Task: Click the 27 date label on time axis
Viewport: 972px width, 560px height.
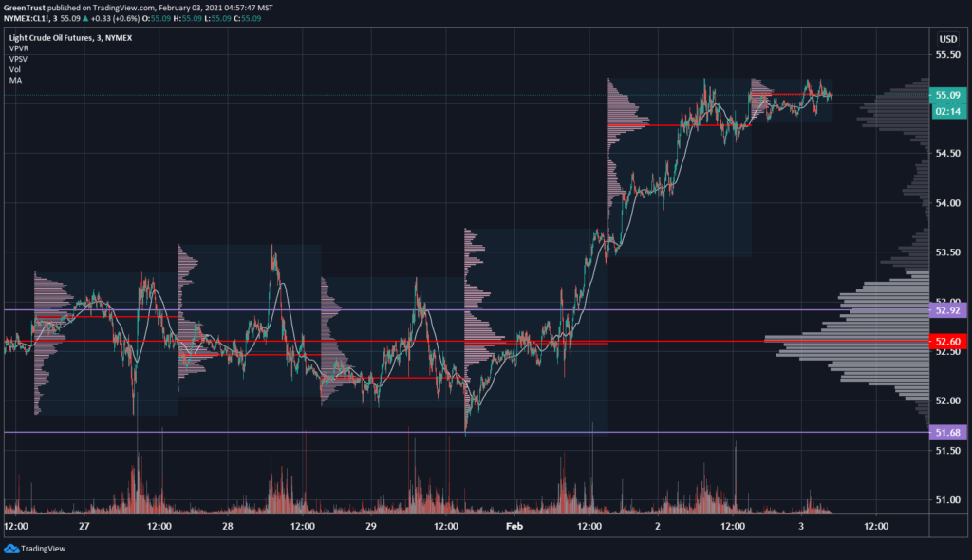Action: coord(84,526)
